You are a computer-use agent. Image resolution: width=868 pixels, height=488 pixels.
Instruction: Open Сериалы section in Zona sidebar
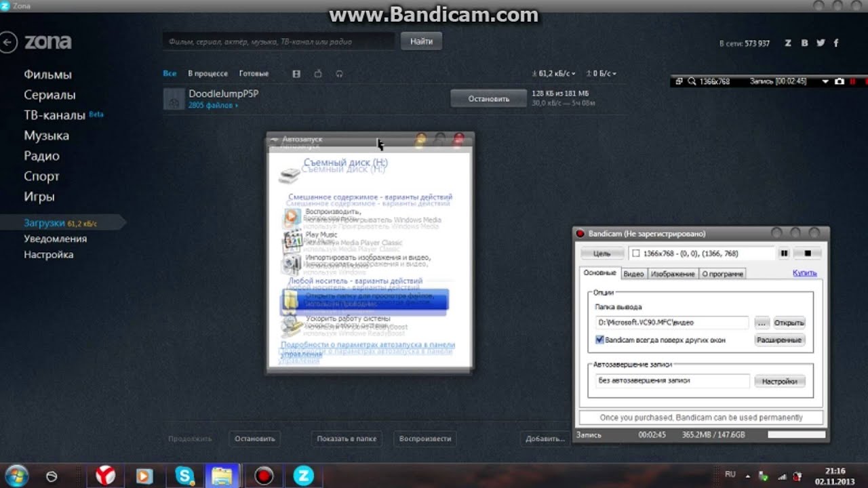tap(50, 95)
